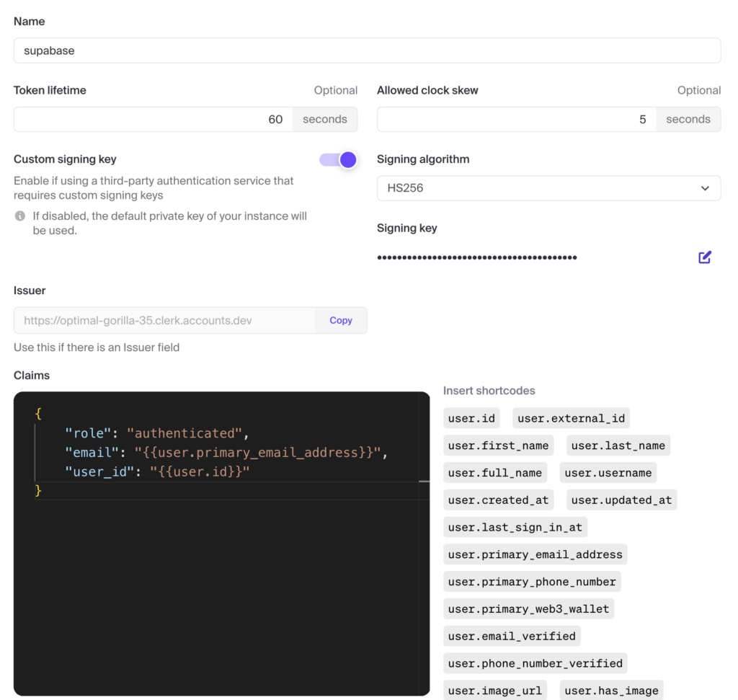Click the "role": "authenticated" line in Claims

click(156, 433)
